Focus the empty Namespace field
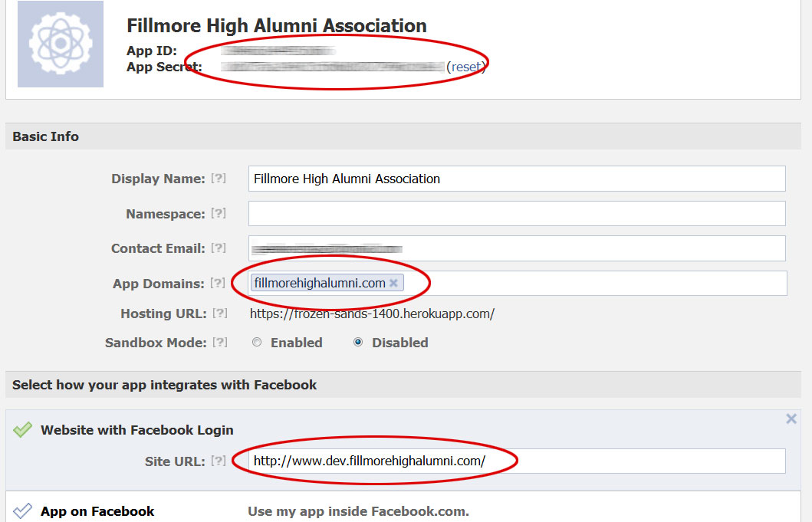 (518, 214)
